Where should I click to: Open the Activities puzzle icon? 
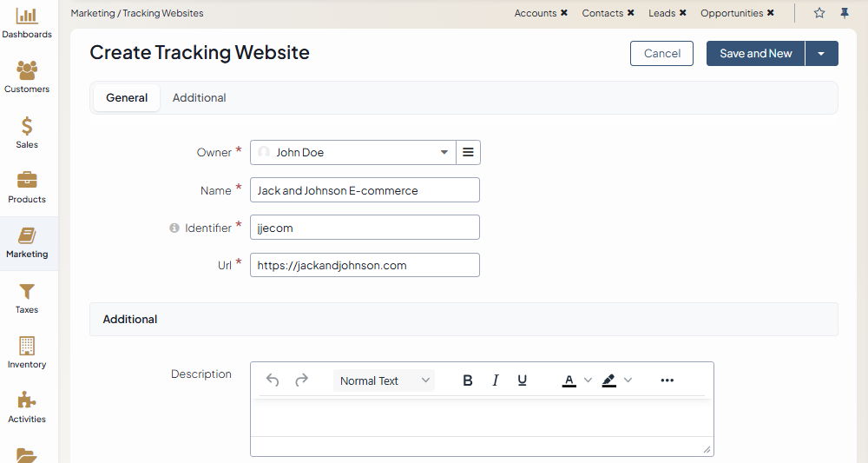(x=27, y=402)
